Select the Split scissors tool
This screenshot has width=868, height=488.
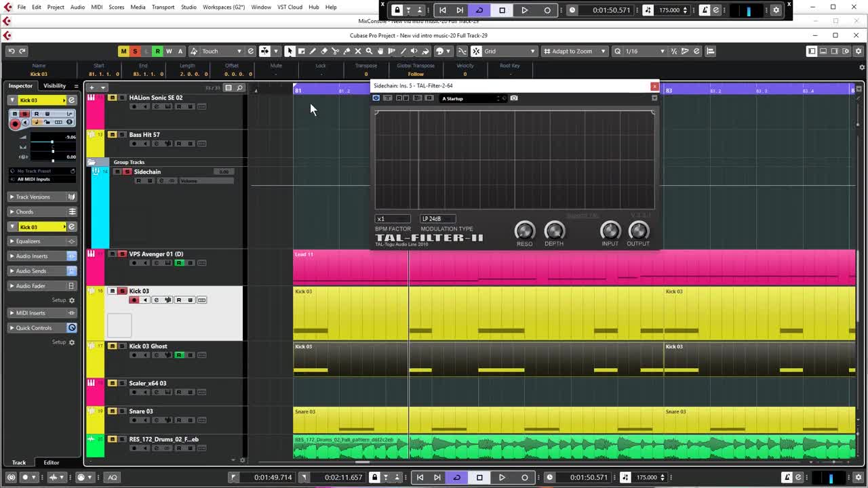tap(335, 51)
